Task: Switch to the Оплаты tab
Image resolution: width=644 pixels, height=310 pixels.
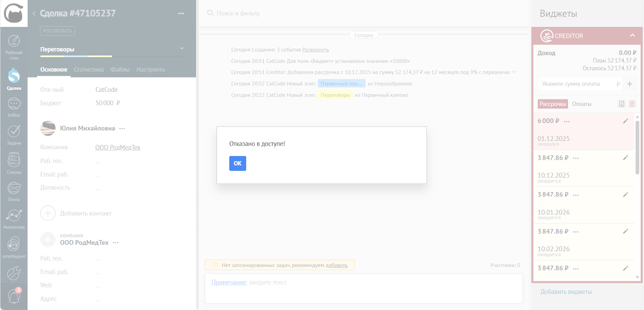Action: pos(582,104)
